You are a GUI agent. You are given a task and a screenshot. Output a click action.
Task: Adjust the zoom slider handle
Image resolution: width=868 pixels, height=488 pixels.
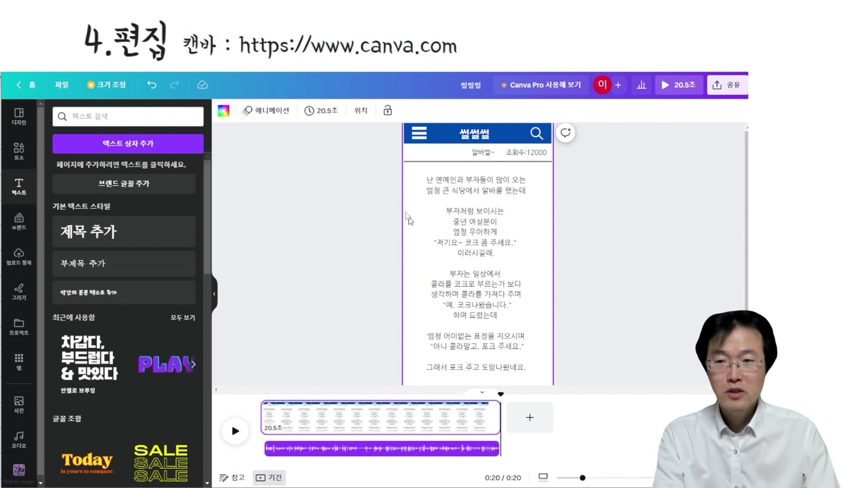pyautogui.click(x=583, y=478)
